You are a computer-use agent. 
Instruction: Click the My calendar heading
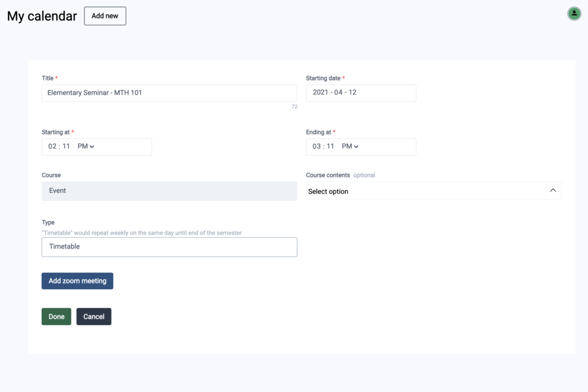[x=41, y=16]
